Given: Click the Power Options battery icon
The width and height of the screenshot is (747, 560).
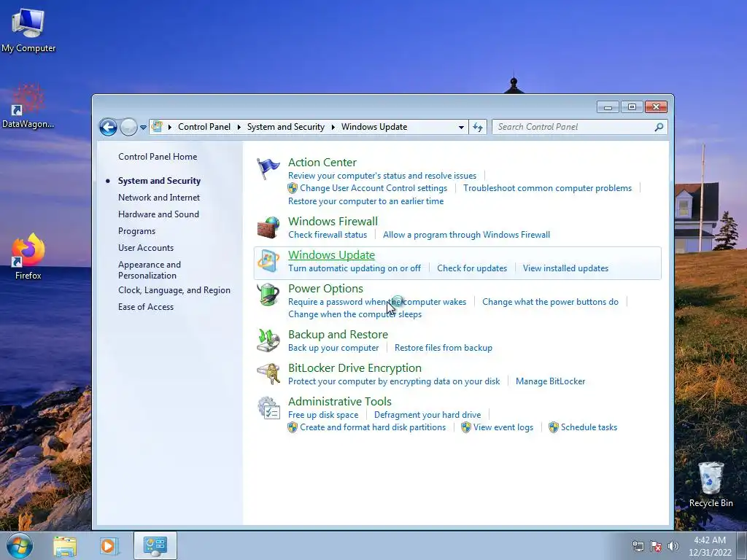Looking at the screenshot, I should click(x=268, y=295).
